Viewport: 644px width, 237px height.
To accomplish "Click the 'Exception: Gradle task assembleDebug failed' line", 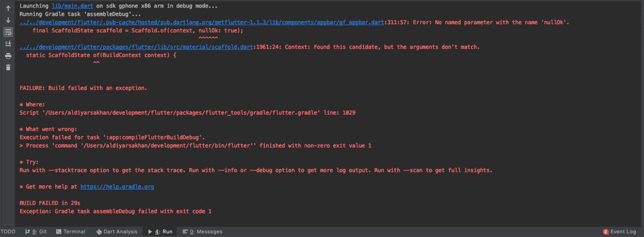I will (116, 211).
